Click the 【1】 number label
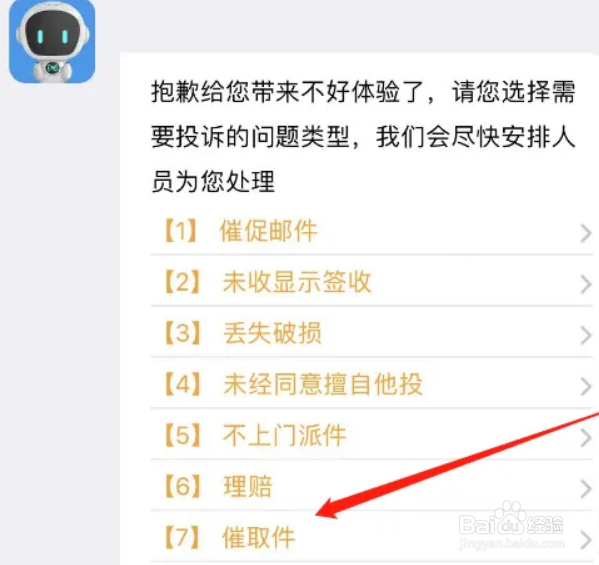599x565 pixels. pyautogui.click(x=181, y=231)
